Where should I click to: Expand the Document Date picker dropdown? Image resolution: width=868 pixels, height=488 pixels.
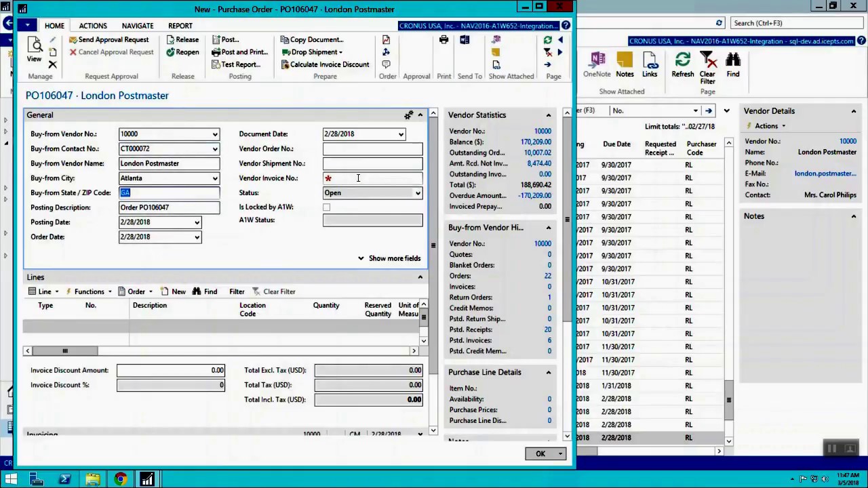coord(401,134)
